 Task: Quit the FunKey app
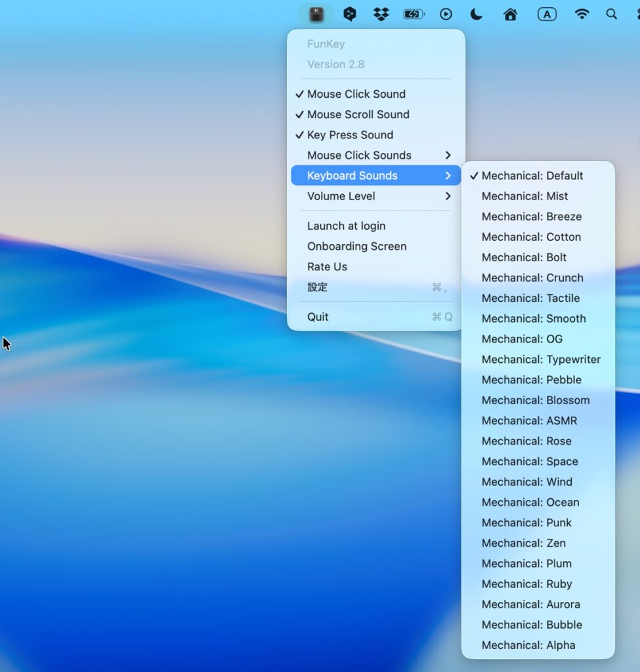318,316
